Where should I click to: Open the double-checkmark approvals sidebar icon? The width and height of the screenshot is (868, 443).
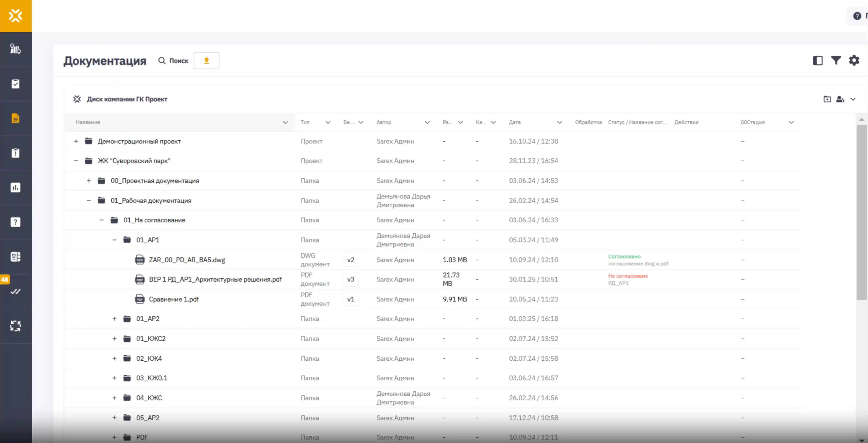click(x=15, y=291)
